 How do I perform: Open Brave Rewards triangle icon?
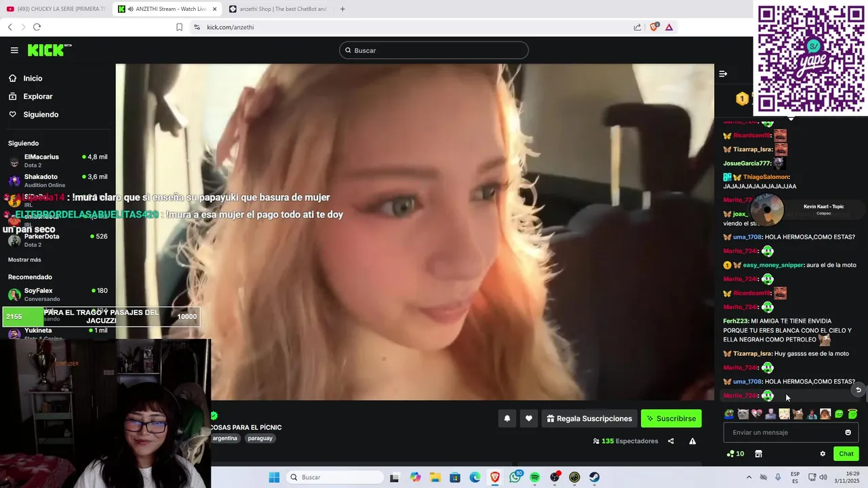(x=669, y=27)
